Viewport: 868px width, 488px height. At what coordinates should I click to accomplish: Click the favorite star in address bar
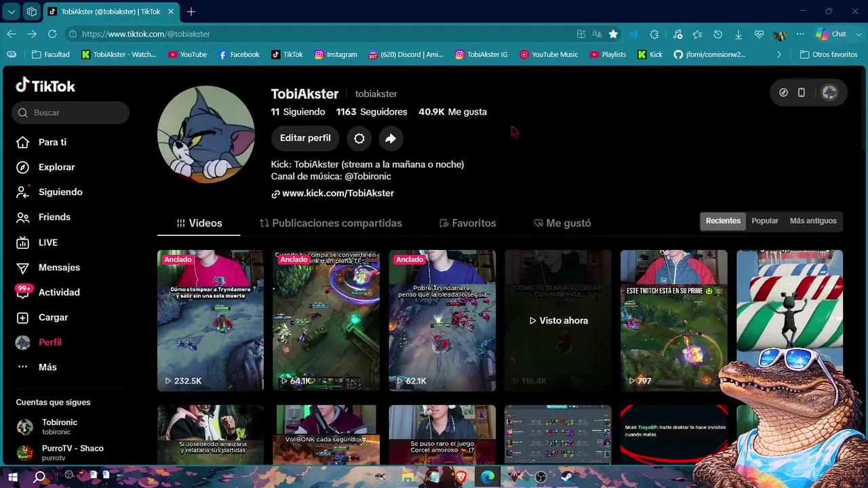click(x=614, y=34)
